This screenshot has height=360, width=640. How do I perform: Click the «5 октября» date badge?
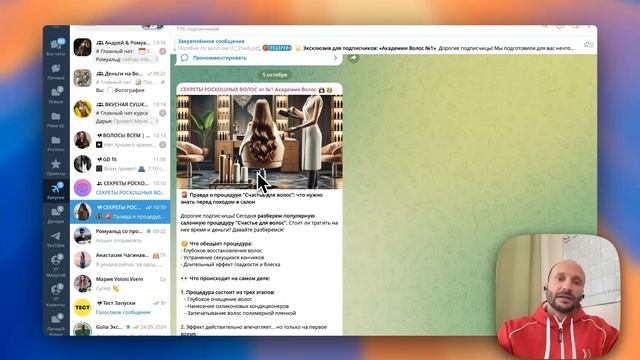coord(275,75)
